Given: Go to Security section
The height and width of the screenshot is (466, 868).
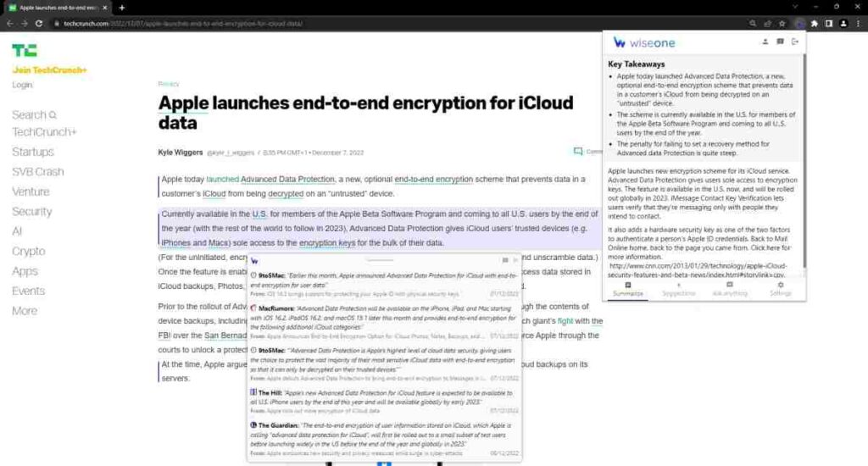Looking at the screenshot, I should coord(31,212).
